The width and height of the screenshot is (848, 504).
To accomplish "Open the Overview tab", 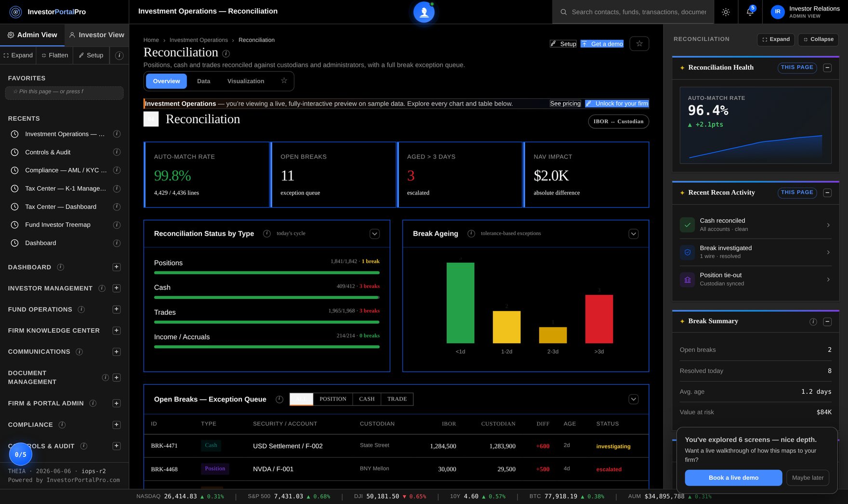I will click(166, 81).
